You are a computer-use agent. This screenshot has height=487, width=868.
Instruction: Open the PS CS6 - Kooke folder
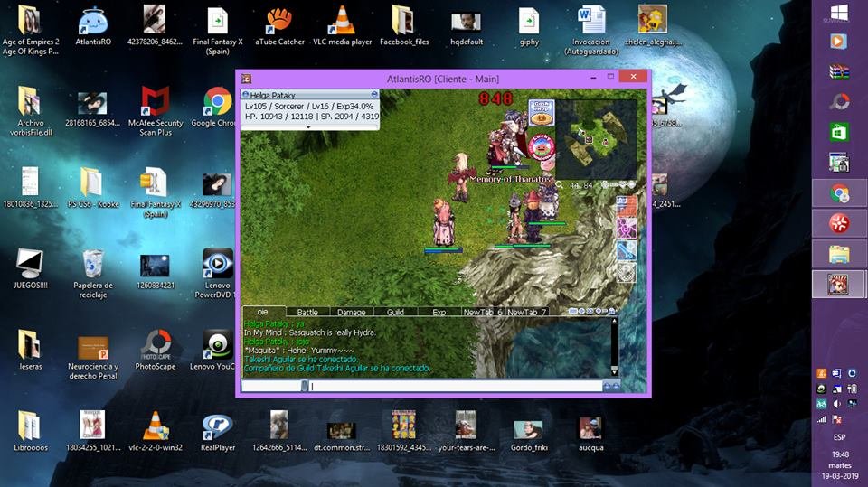pyautogui.click(x=93, y=188)
